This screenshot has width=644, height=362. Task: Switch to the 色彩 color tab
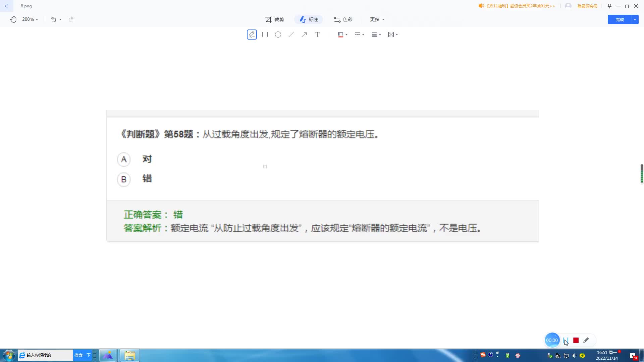pos(343,19)
